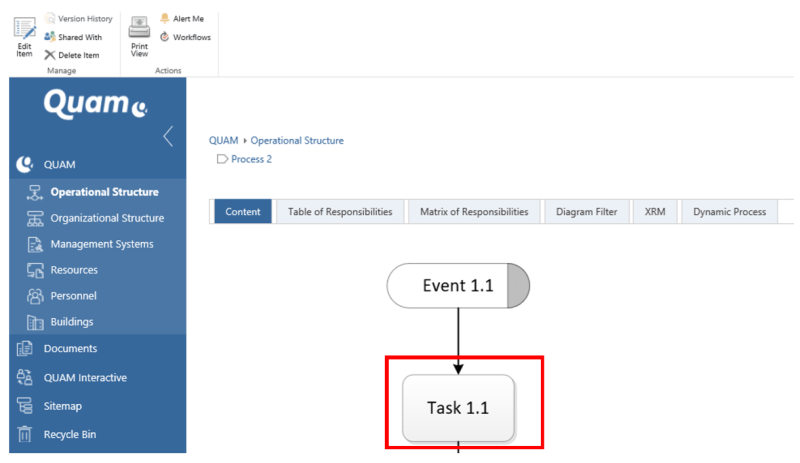
Task: Switch to Matrix of Responsibilities tab
Action: [473, 212]
